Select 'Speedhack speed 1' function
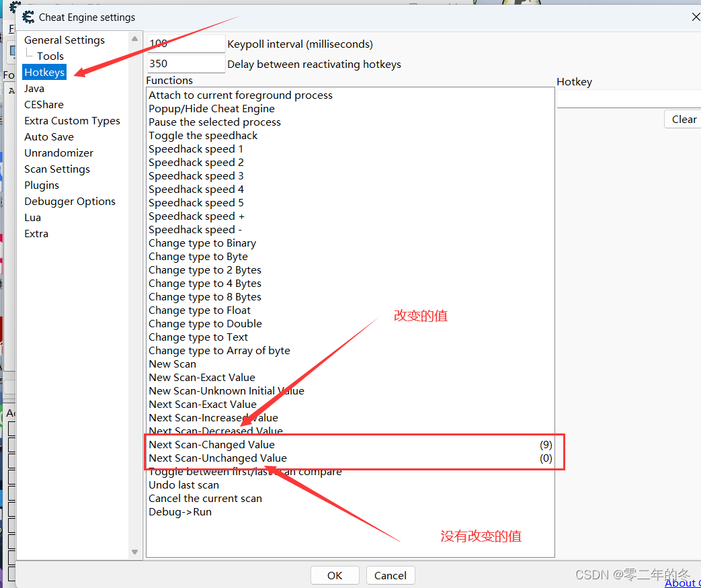The height and width of the screenshot is (588, 701). tap(350, 149)
